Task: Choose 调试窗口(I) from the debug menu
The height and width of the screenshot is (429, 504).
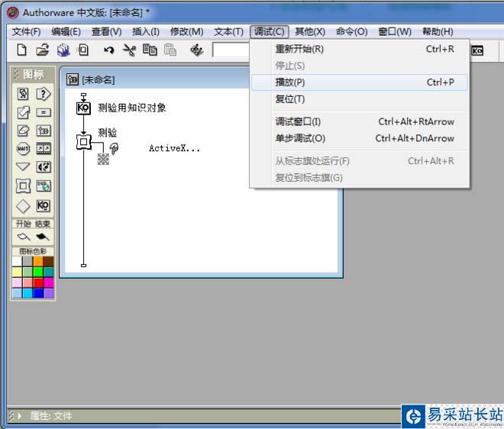Action: tap(359, 122)
